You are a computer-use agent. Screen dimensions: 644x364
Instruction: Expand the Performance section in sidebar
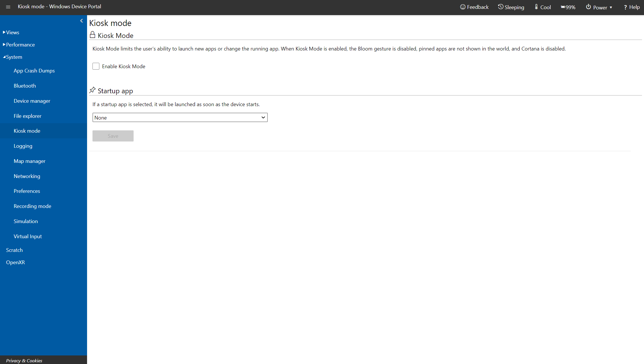[x=20, y=44]
